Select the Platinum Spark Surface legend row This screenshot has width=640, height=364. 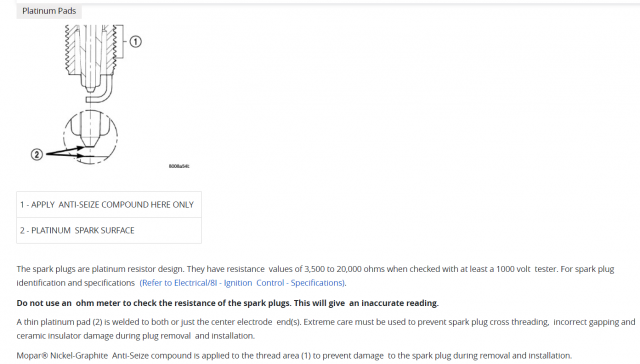pos(109,231)
